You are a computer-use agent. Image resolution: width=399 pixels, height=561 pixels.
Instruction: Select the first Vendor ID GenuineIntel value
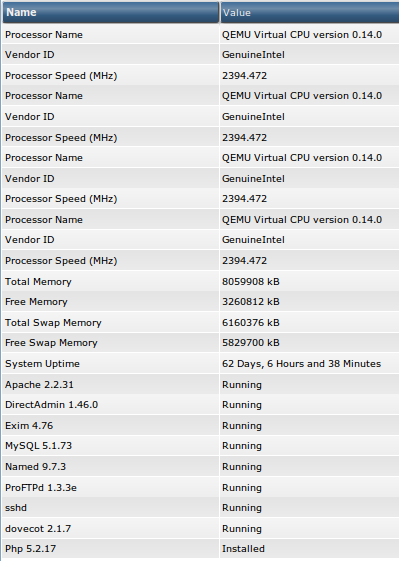[x=253, y=55]
